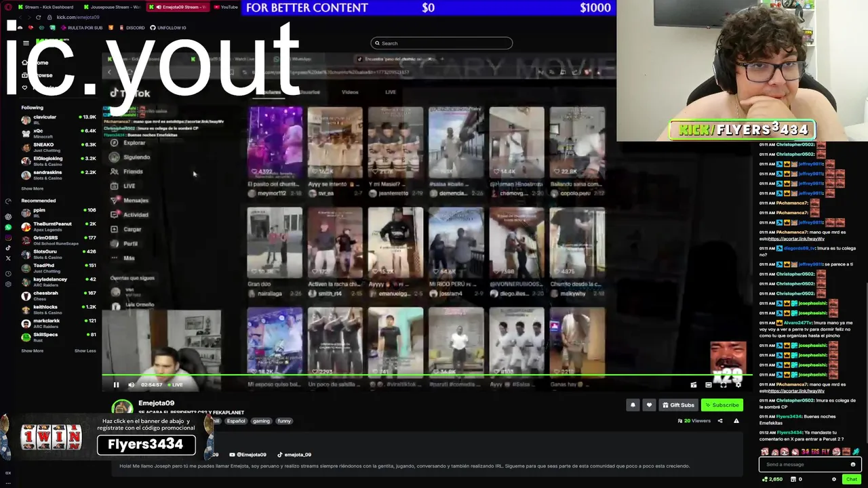Open ppim recommended channel
The image size is (868, 488).
tap(58, 212)
